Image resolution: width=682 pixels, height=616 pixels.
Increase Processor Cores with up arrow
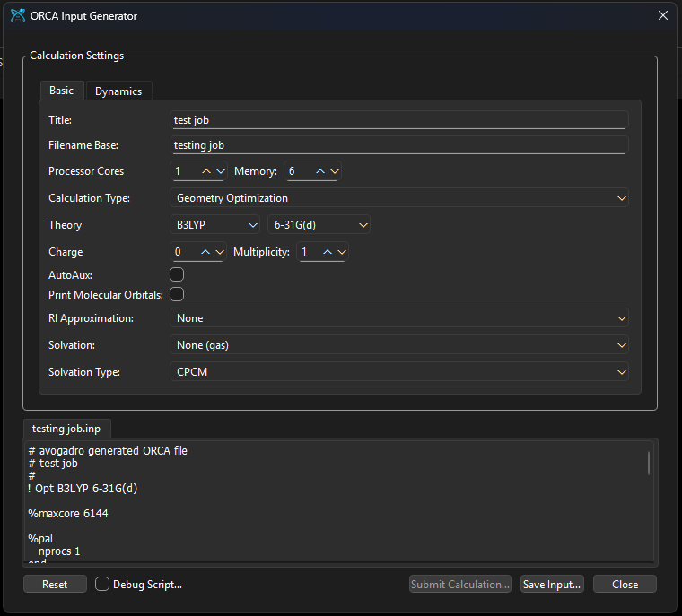(x=205, y=171)
